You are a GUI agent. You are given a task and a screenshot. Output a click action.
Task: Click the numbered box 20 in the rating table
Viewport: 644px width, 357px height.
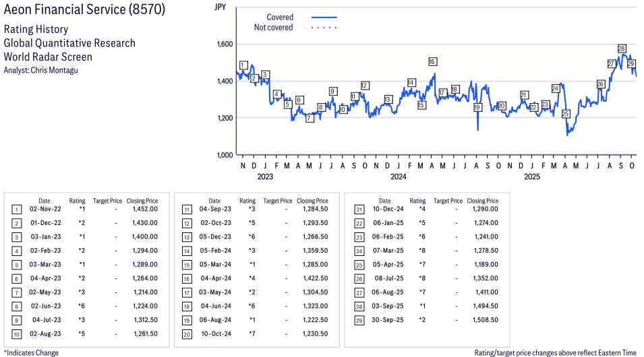coord(187,334)
